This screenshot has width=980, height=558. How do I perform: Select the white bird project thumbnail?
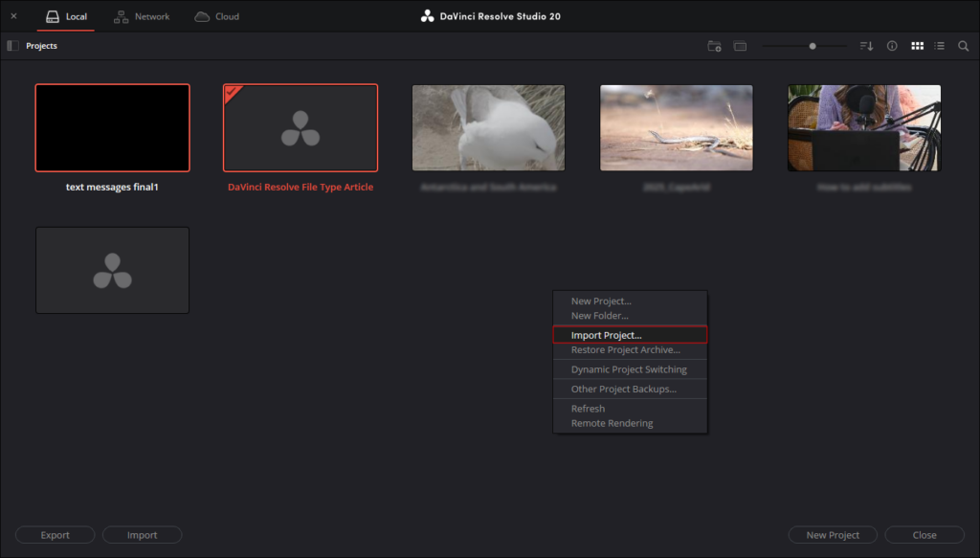click(x=488, y=127)
